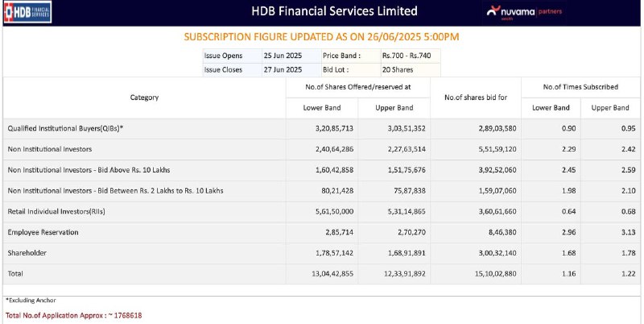644x324 pixels.
Task: Select Shareholder subscription value '1.78'
Action: pos(629,253)
